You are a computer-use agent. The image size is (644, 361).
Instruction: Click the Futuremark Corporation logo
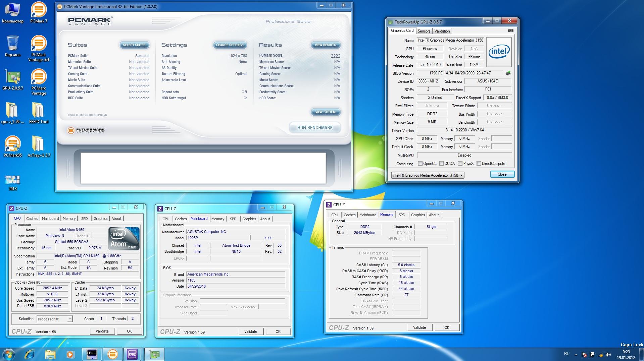[x=86, y=130]
